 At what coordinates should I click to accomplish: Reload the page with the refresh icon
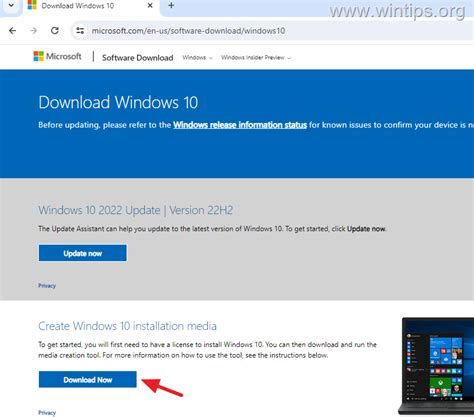pos(55,31)
